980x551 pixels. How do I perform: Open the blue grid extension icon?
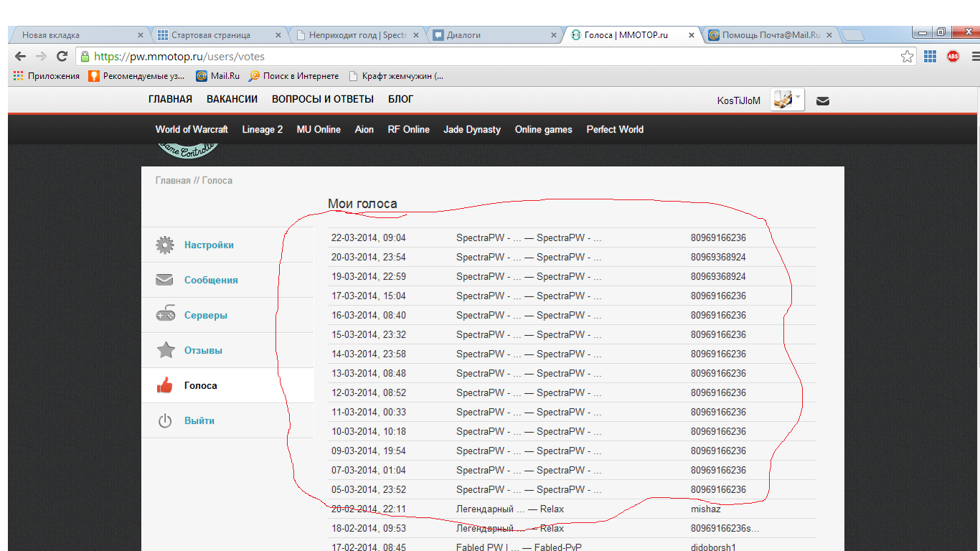point(930,56)
